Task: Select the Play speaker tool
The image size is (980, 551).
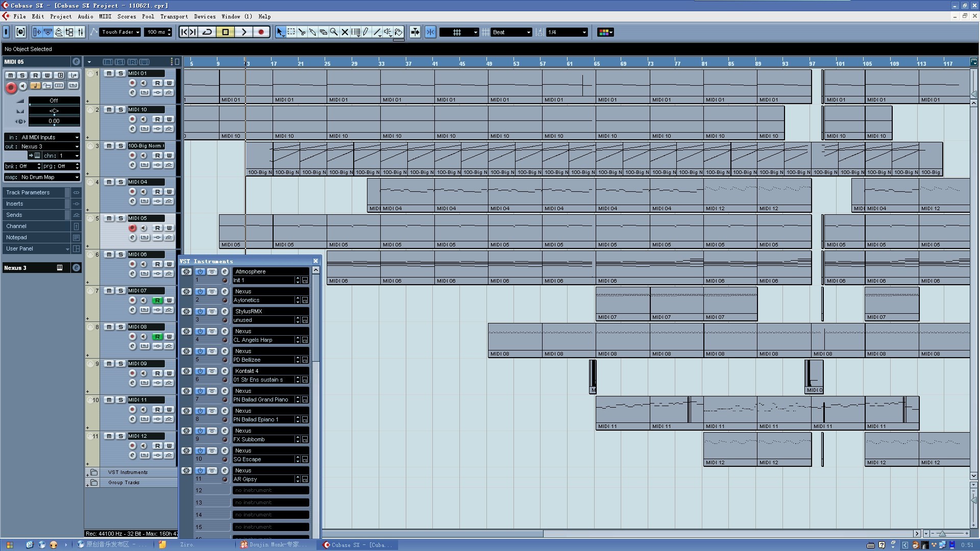Action: [388, 32]
